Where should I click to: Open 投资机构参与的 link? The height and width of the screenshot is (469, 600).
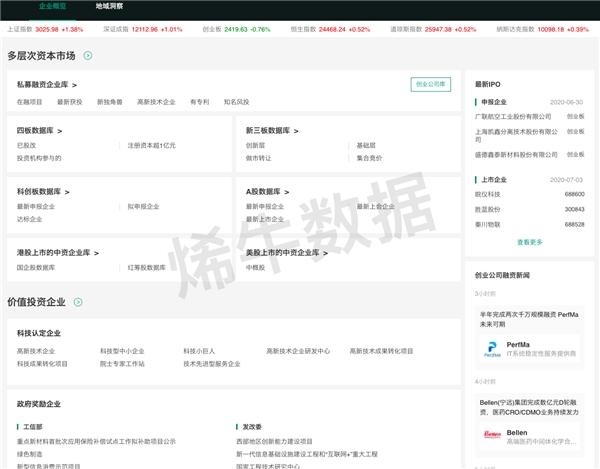tap(39, 158)
